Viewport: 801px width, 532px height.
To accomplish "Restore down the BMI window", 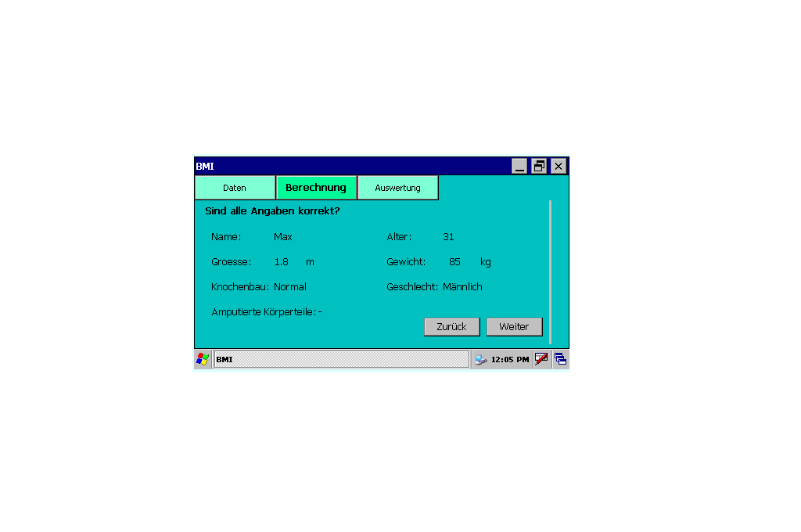I will coord(539,166).
